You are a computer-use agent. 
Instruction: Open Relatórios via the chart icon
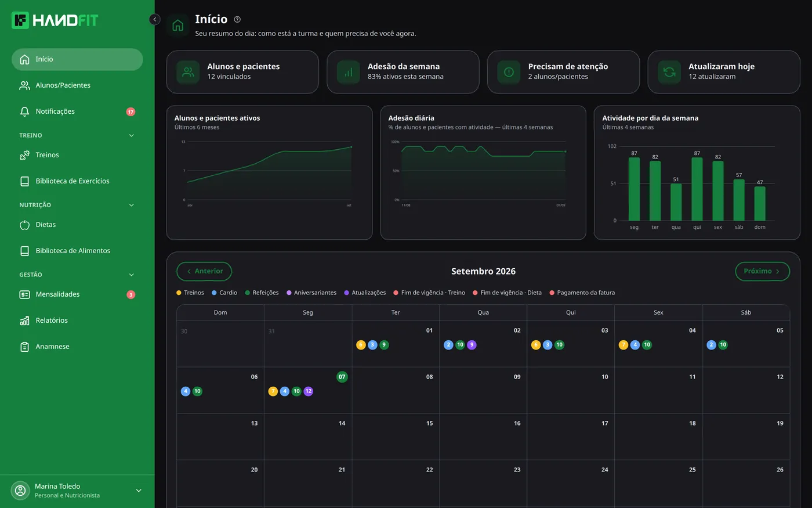tap(24, 320)
